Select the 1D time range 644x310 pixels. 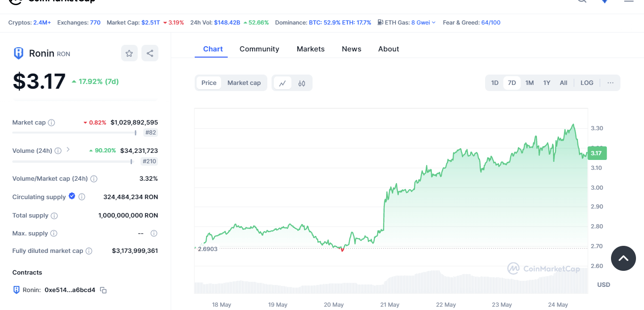pyautogui.click(x=495, y=83)
